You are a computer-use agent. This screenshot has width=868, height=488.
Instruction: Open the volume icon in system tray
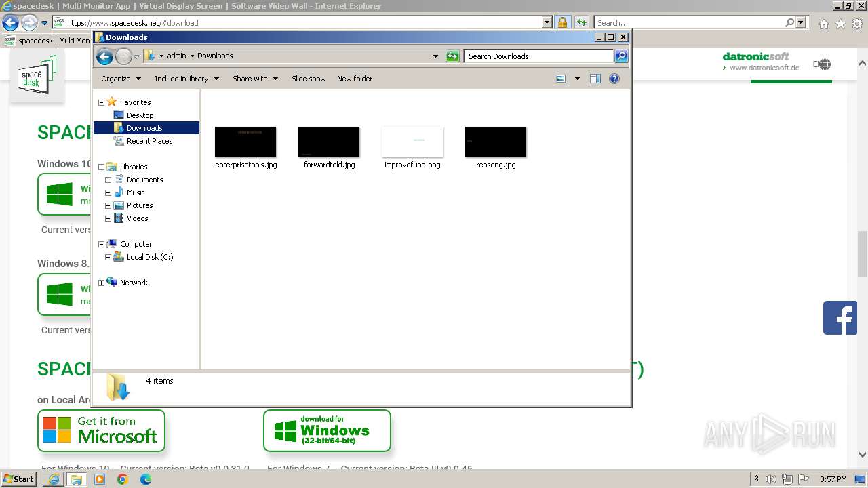tap(771, 479)
